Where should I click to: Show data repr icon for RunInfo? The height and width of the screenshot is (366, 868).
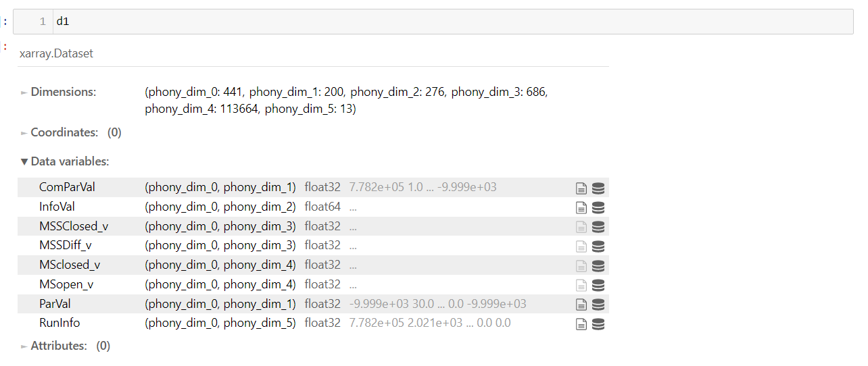[598, 323]
